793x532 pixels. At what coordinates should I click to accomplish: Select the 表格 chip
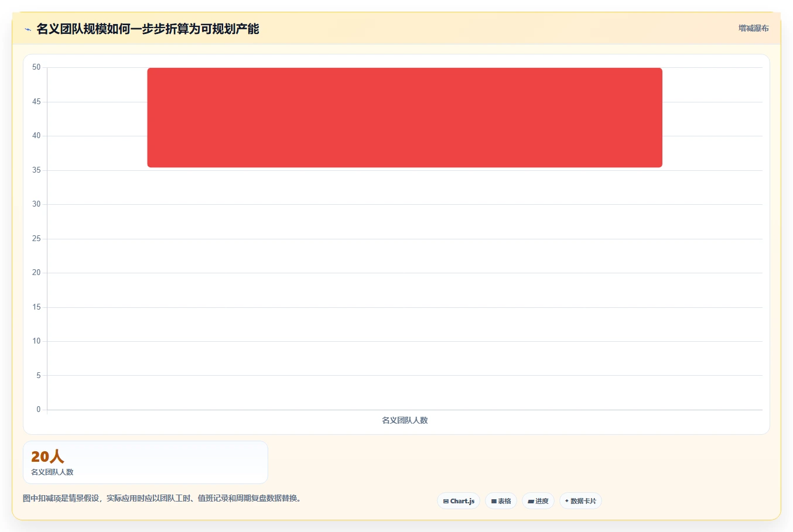[501, 501]
